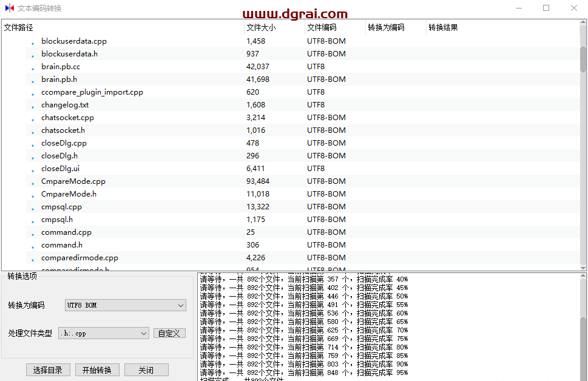Sort the list by the 文件路径 column header
The width and height of the screenshot is (588, 381).
pyautogui.click(x=121, y=27)
